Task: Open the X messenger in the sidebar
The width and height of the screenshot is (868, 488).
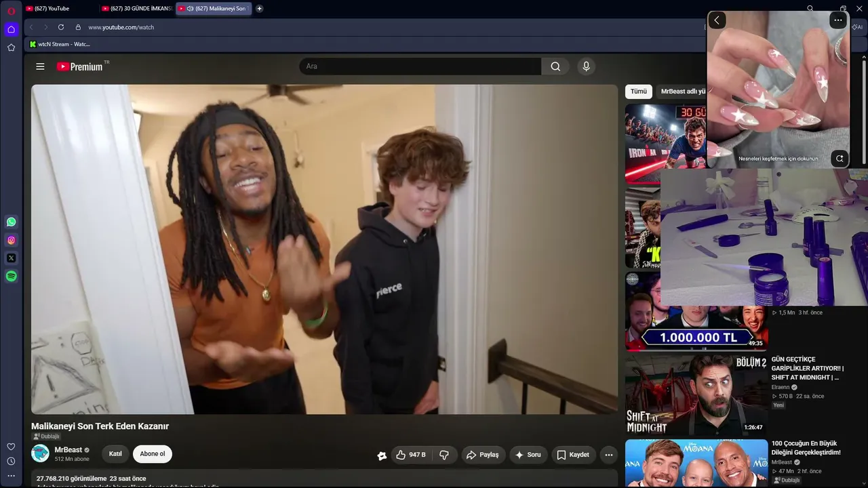Action: (x=11, y=258)
